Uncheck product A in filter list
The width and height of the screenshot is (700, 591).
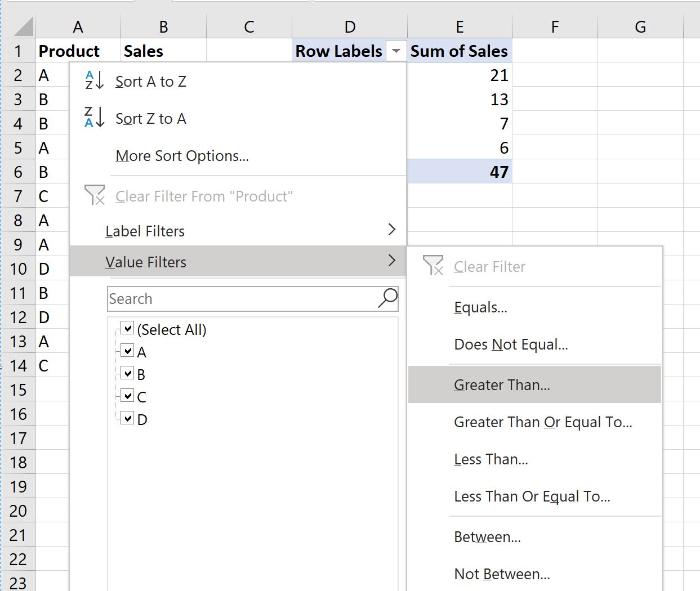tap(127, 351)
